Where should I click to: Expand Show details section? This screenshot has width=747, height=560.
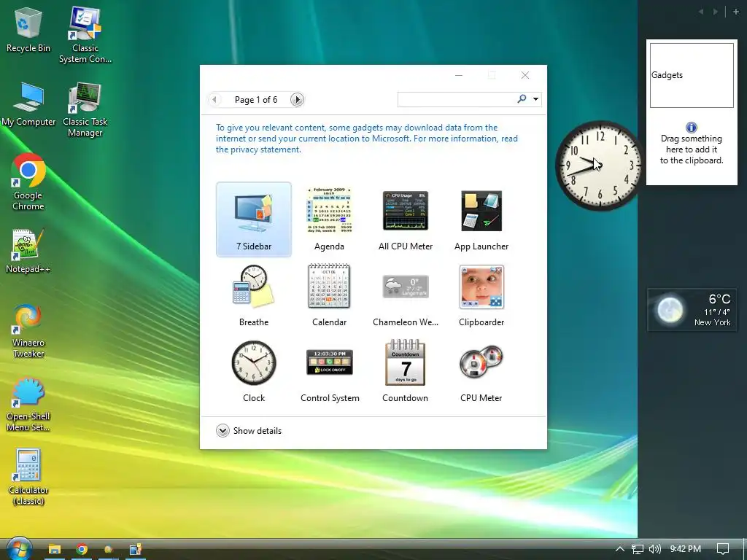[249, 430]
